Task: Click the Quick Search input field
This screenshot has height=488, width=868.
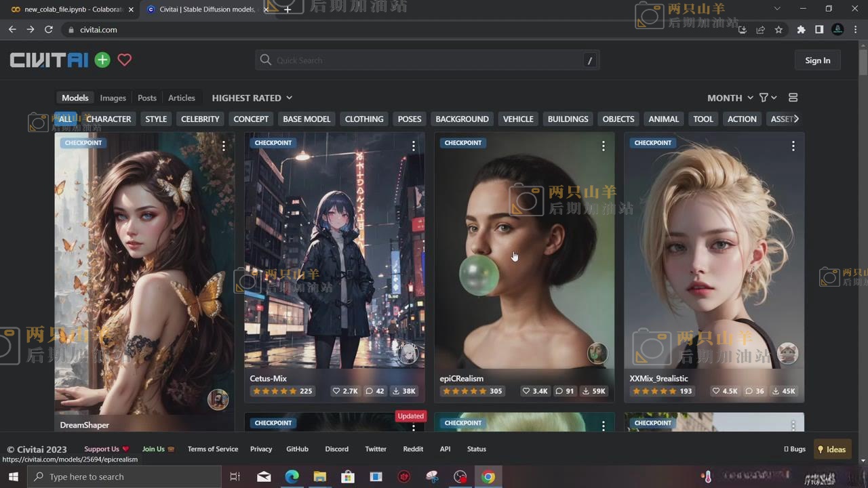Action: (x=427, y=60)
